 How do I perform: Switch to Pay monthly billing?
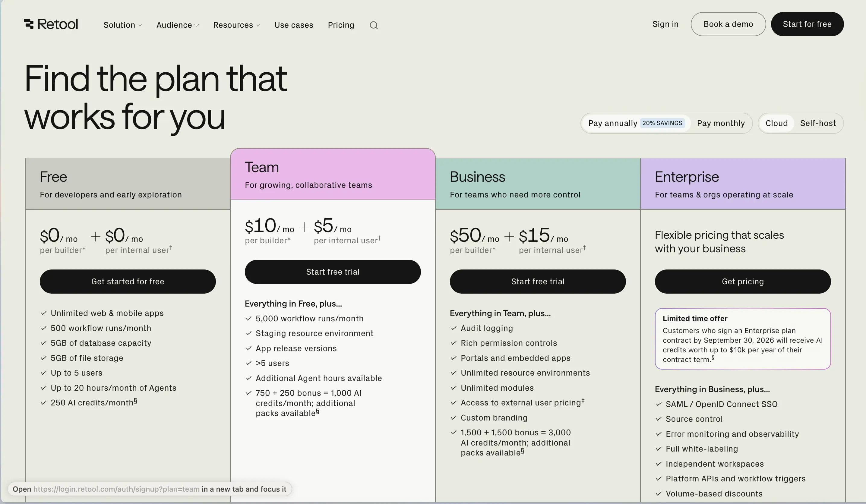pyautogui.click(x=721, y=123)
